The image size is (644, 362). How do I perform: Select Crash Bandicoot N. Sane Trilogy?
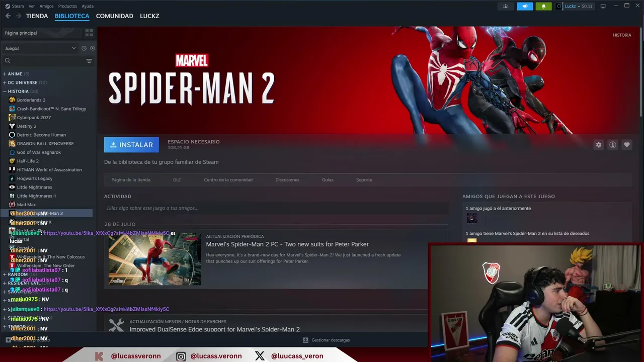click(x=51, y=109)
